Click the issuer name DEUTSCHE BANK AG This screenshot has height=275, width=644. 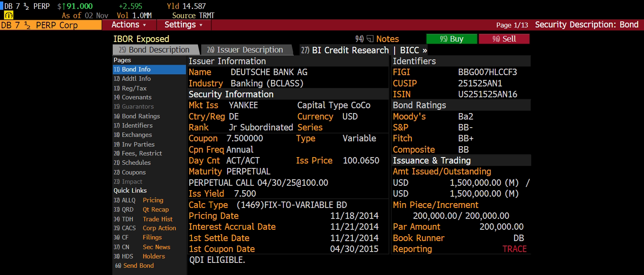269,72
